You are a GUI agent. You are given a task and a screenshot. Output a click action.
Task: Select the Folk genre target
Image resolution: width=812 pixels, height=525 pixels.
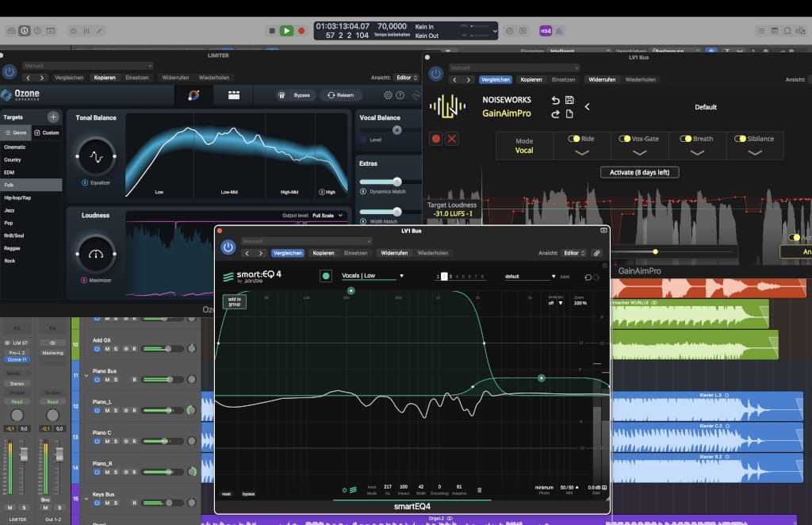31,185
